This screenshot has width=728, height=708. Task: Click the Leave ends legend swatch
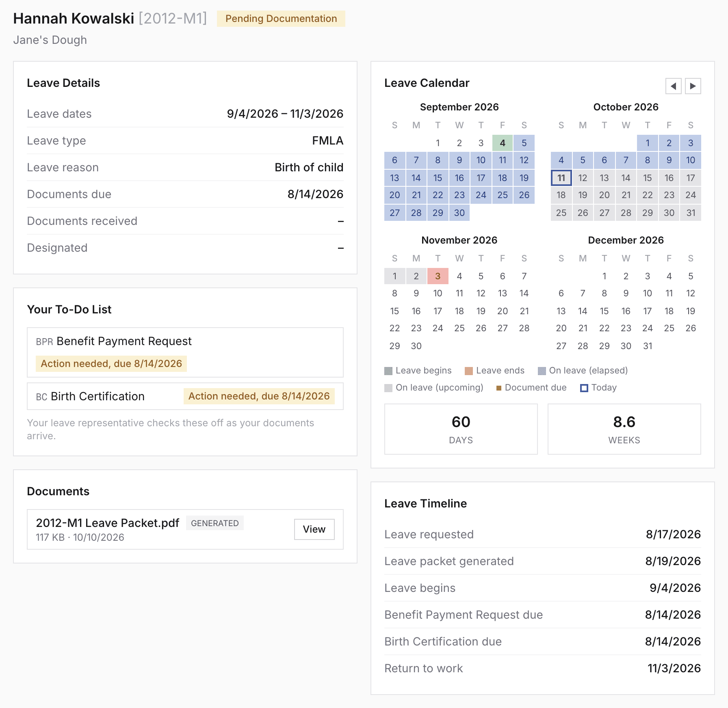pyautogui.click(x=469, y=371)
